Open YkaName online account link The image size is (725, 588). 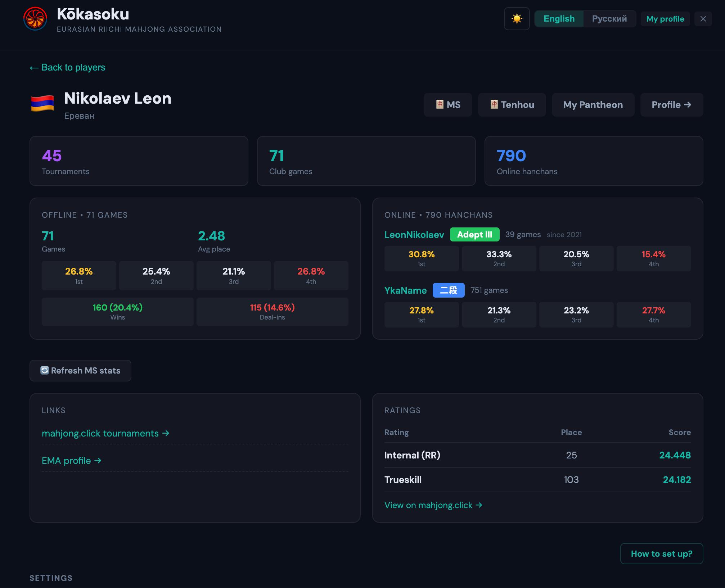coord(405,290)
